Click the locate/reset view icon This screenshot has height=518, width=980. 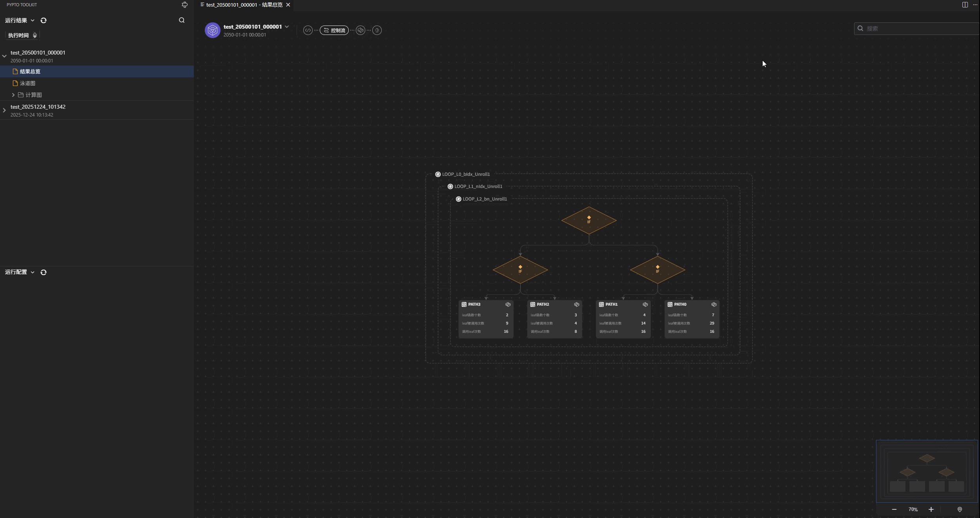(960, 509)
